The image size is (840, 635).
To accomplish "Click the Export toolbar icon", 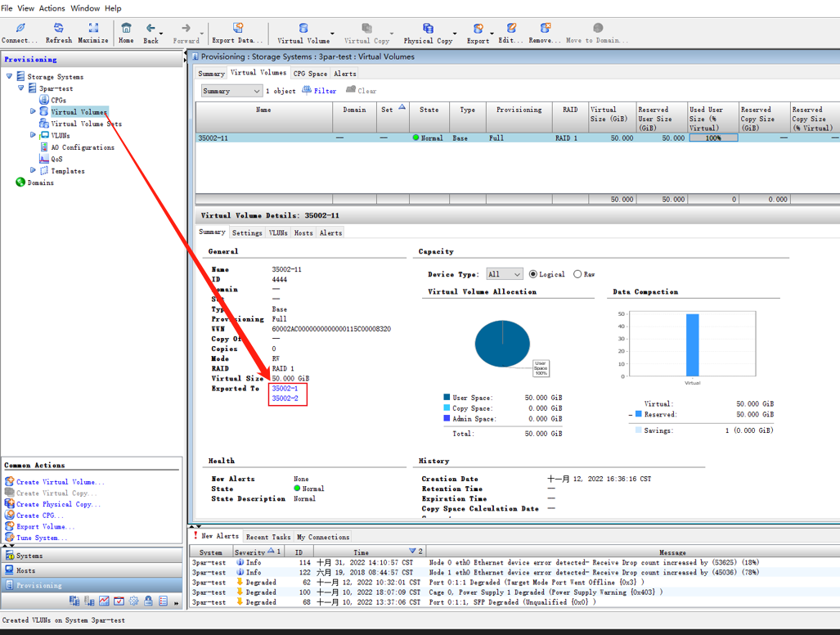I will click(478, 28).
